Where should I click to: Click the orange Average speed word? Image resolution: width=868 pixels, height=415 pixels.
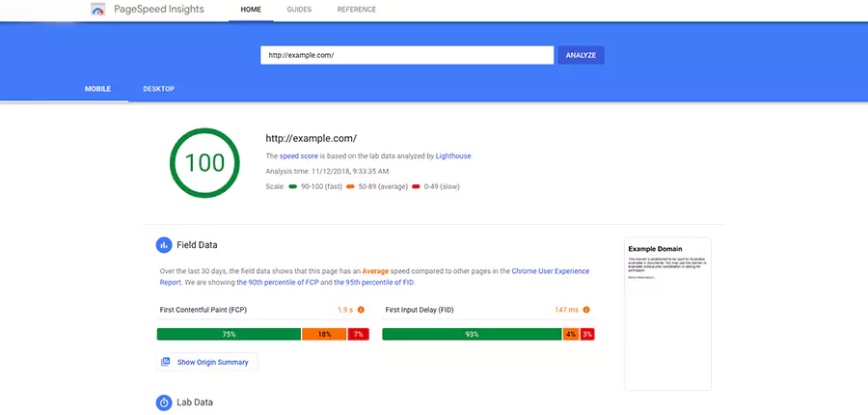376,271
